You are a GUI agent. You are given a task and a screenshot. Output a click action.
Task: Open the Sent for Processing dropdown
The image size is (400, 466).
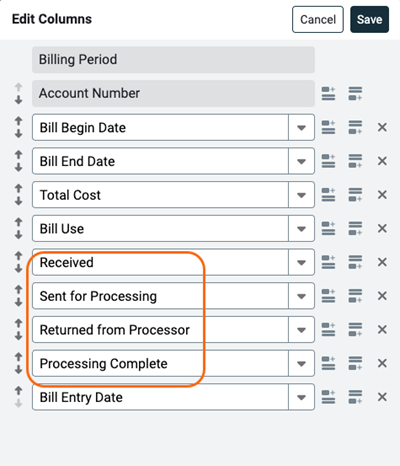(x=301, y=296)
